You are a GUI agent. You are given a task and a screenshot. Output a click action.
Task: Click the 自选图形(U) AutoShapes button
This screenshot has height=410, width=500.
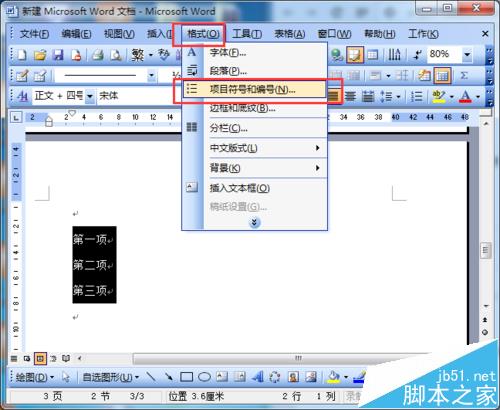(110, 377)
